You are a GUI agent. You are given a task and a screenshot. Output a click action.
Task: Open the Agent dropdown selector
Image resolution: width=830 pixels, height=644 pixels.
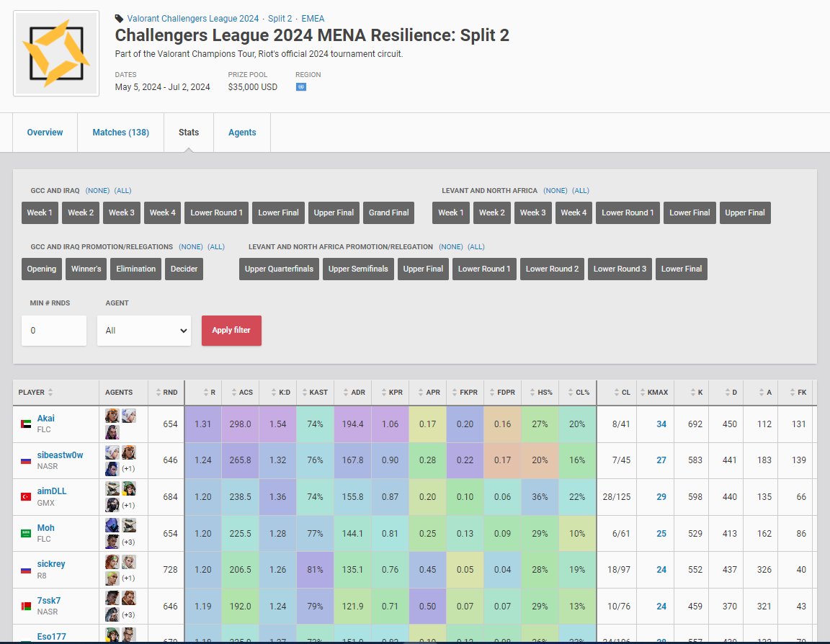click(144, 331)
